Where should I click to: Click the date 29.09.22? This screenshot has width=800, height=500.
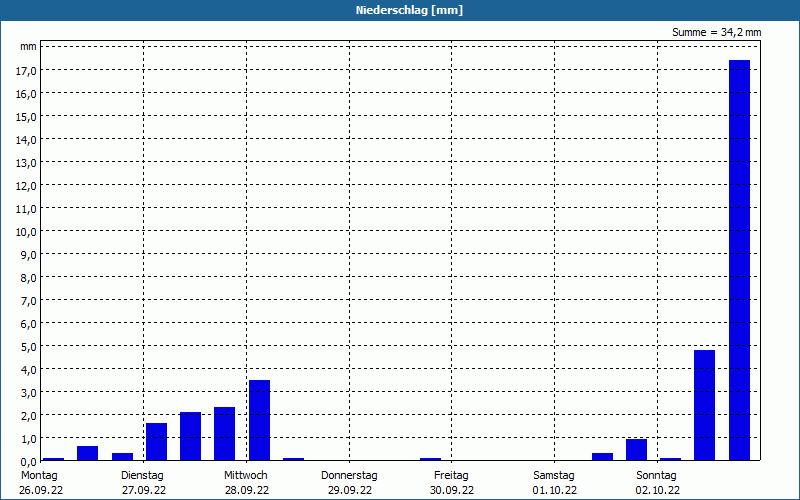pyautogui.click(x=350, y=491)
